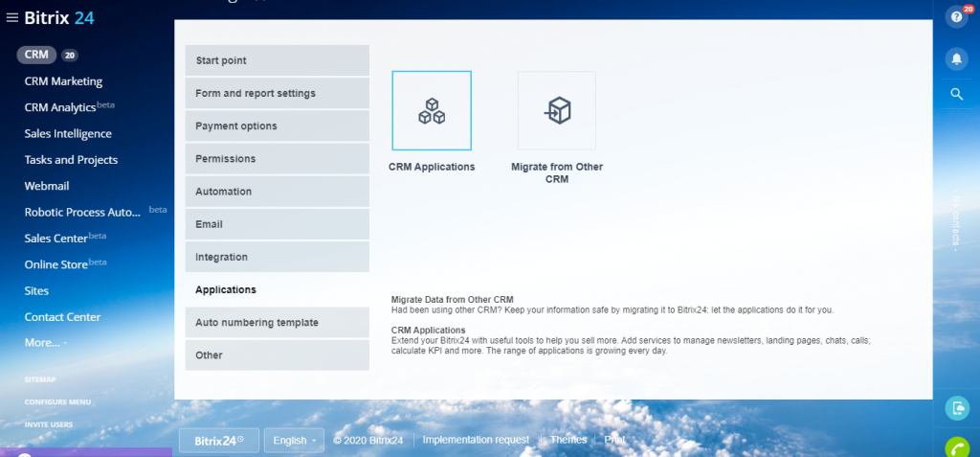Expand the More... sidebar menu
Image resolution: width=980 pixels, height=457 pixels.
(x=46, y=343)
